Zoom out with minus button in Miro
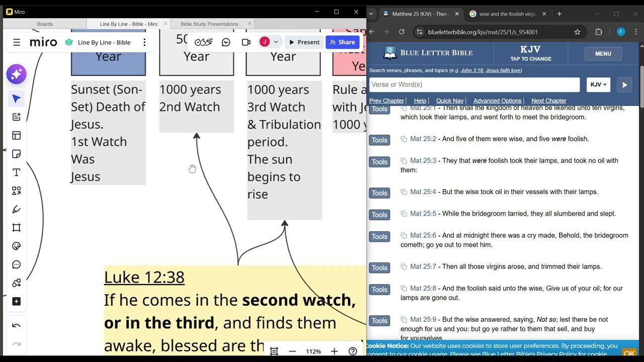 (292, 351)
